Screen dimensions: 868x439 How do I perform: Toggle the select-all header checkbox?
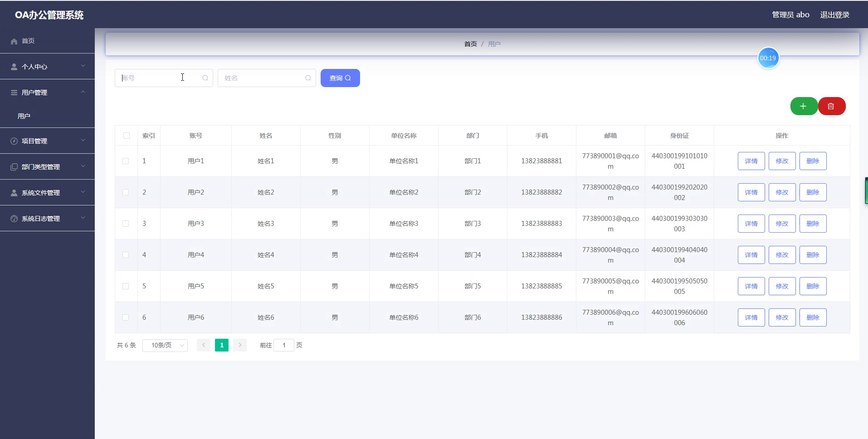(x=127, y=136)
